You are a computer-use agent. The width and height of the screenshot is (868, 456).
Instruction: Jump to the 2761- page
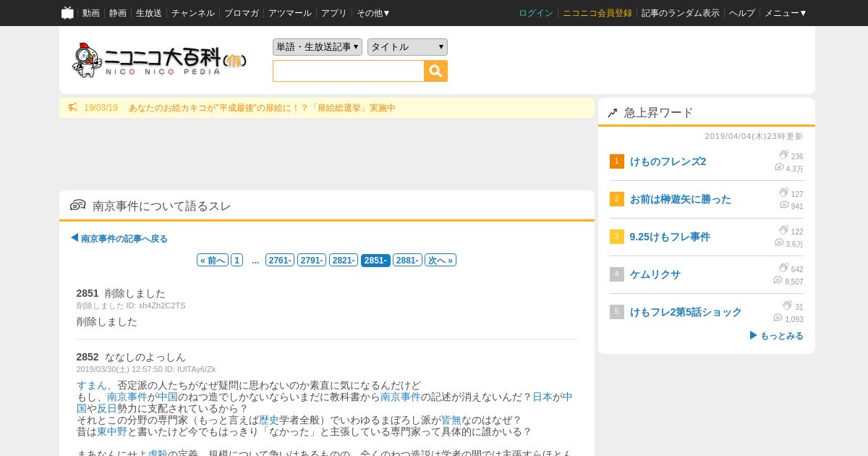click(280, 261)
